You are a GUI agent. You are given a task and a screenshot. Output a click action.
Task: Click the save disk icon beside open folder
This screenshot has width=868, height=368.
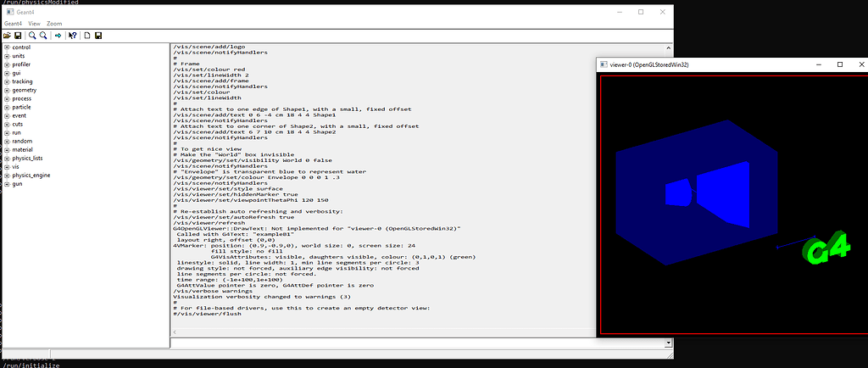click(18, 36)
